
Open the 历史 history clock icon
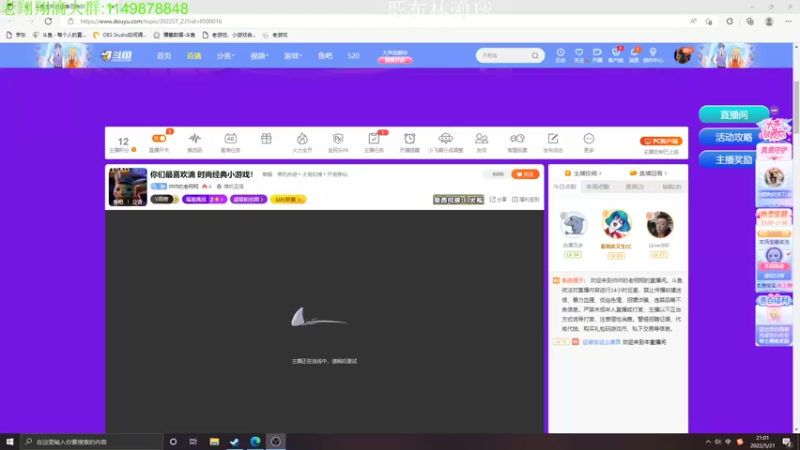pos(560,55)
